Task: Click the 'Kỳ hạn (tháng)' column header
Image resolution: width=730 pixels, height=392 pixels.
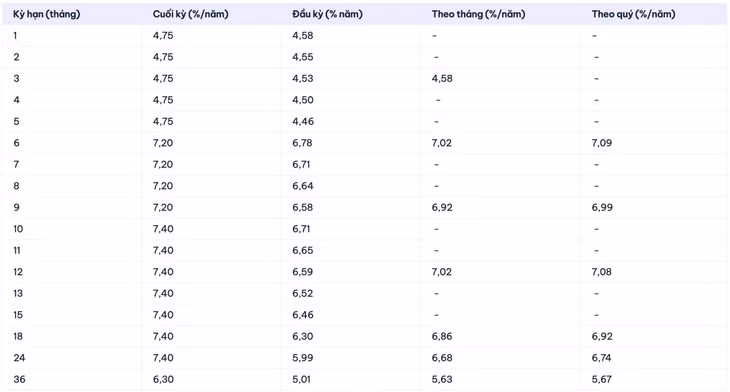Action: click(47, 14)
